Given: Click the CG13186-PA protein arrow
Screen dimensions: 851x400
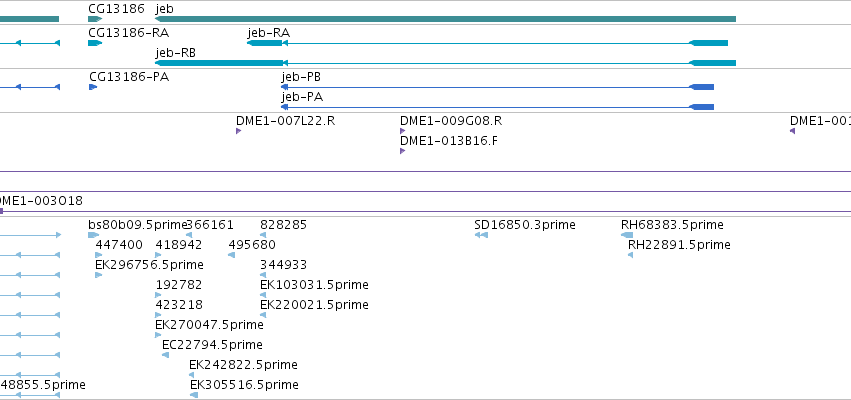Looking at the screenshot, I should click(93, 87).
